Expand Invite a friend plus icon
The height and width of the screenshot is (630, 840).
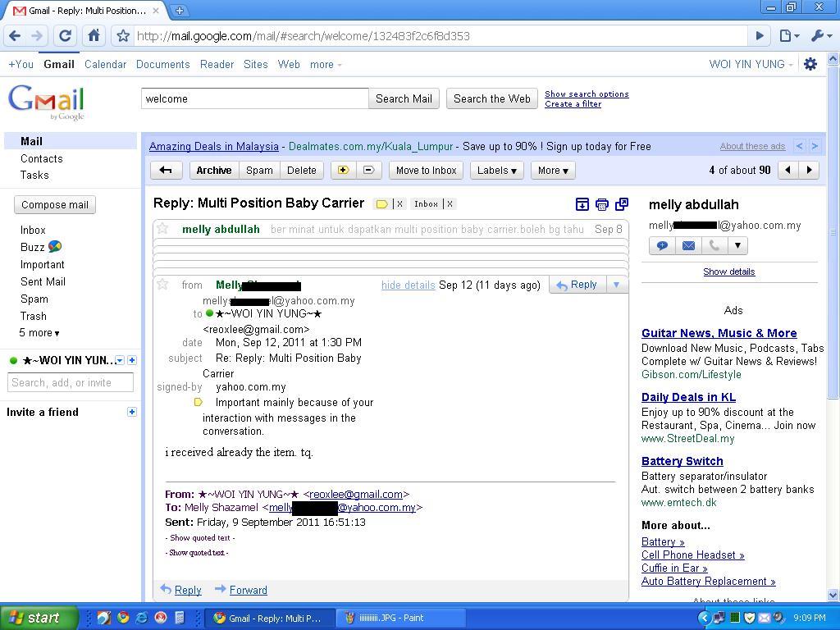click(x=132, y=412)
